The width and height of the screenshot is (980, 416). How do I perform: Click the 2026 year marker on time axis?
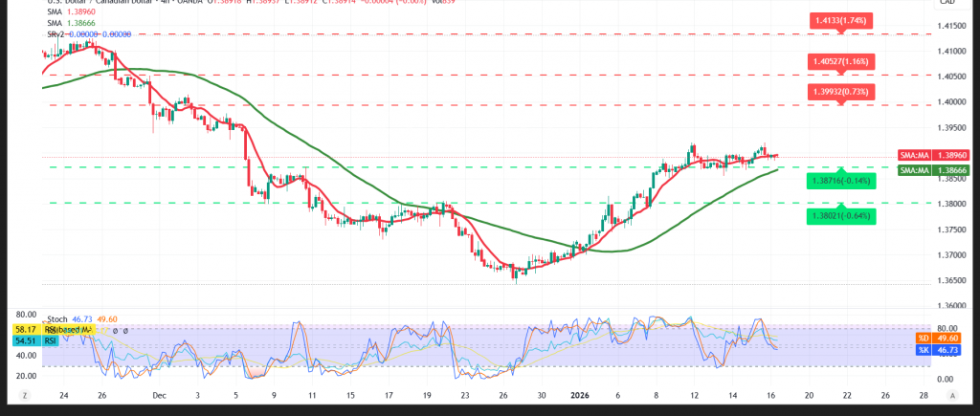coord(581,394)
